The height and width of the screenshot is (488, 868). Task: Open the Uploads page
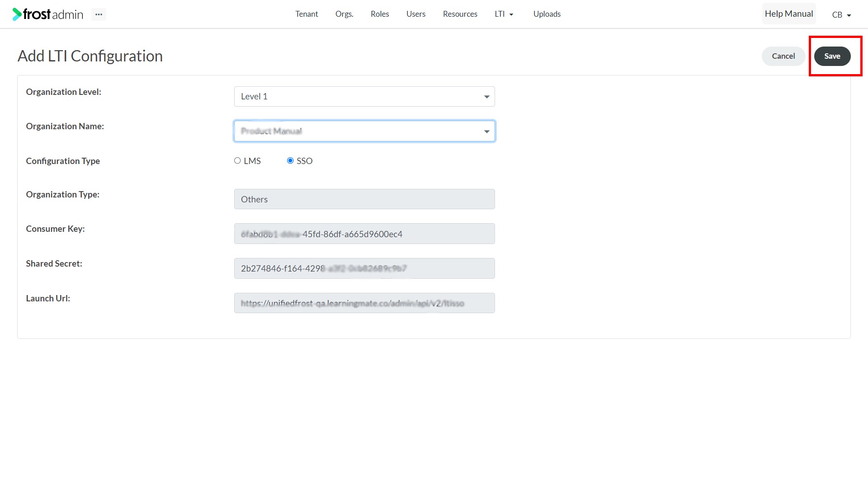click(x=547, y=14)
